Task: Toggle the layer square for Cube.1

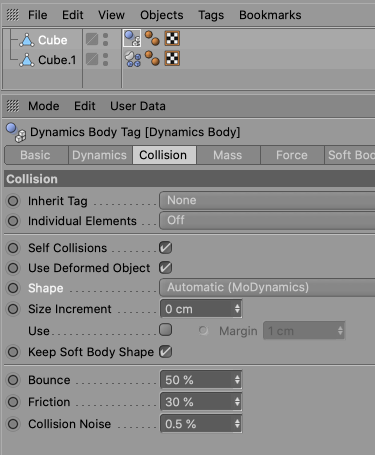Action: tap(92, 59)
